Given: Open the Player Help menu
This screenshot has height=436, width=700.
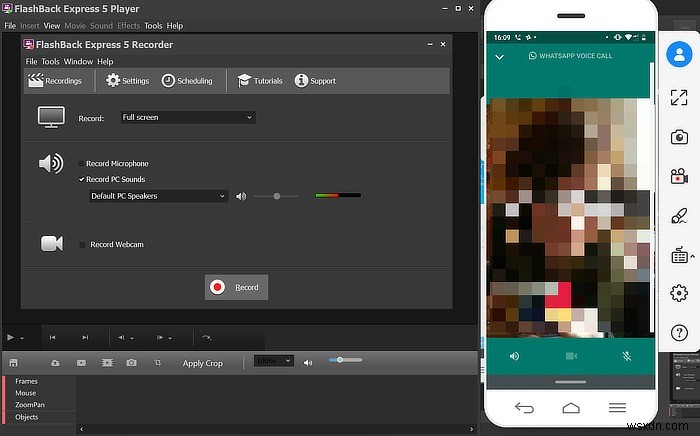Looking at the screenshot, I should [175, 26].
